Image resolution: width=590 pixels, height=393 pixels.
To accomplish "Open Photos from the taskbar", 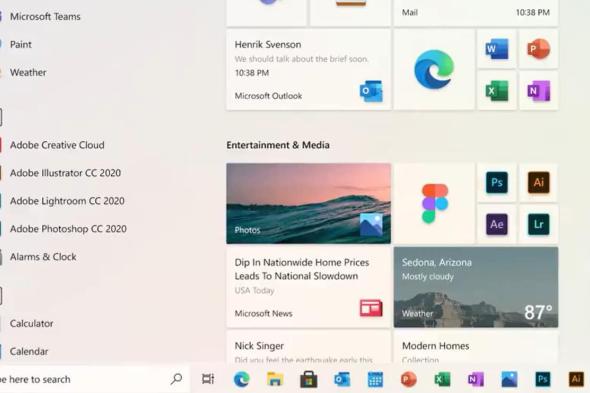I will [x=509, y=379].
